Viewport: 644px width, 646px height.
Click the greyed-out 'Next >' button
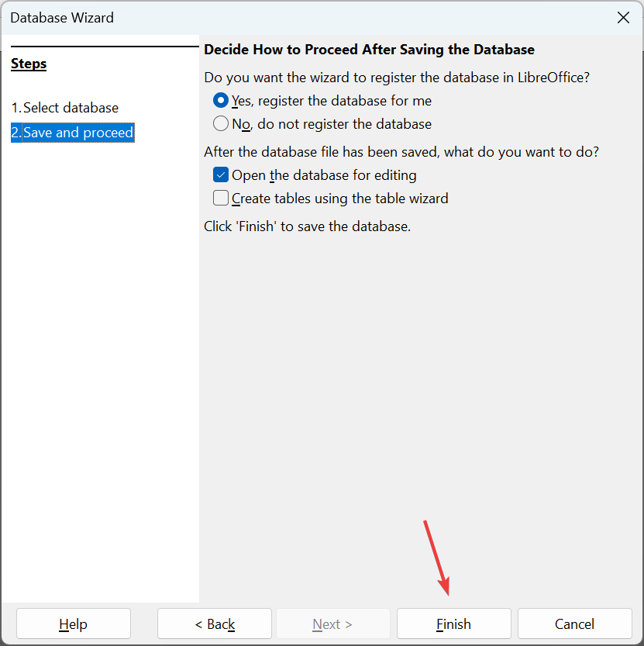point(332,624)
